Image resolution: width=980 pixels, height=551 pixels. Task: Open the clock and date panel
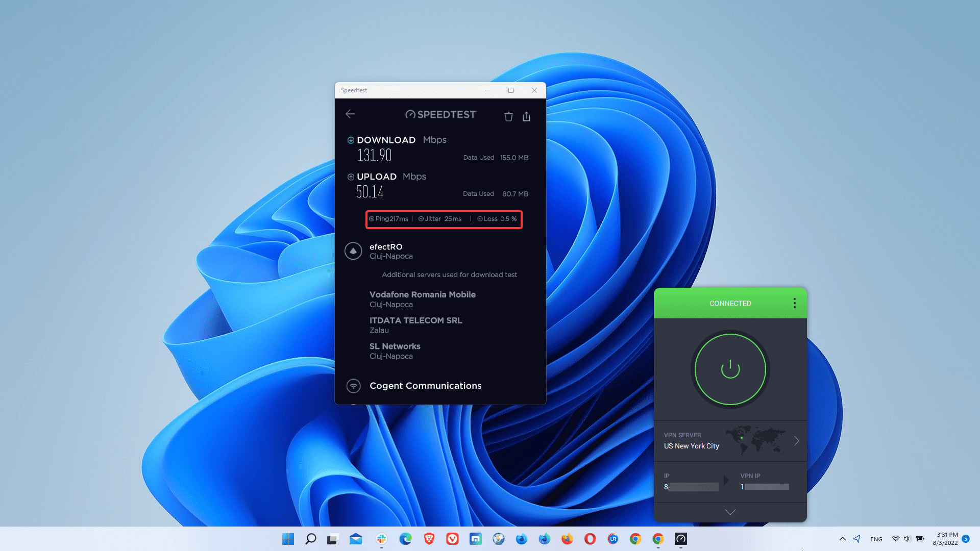click(x=946, y=539)
